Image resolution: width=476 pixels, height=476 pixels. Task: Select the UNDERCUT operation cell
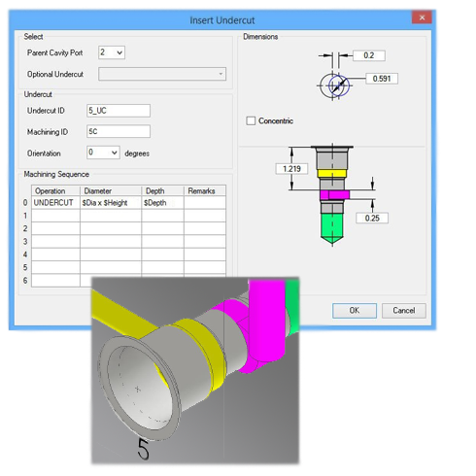coord(55,203)
